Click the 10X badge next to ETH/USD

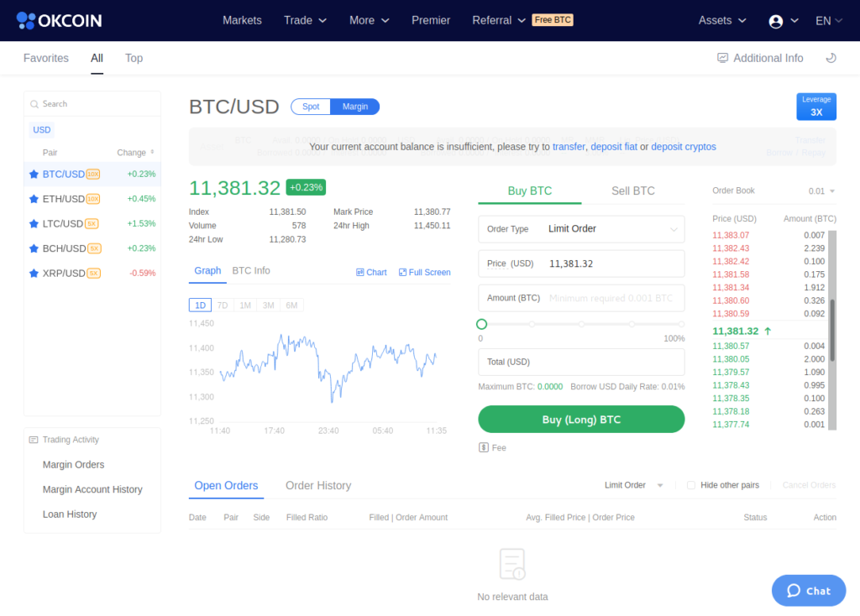tap(93, 199)
